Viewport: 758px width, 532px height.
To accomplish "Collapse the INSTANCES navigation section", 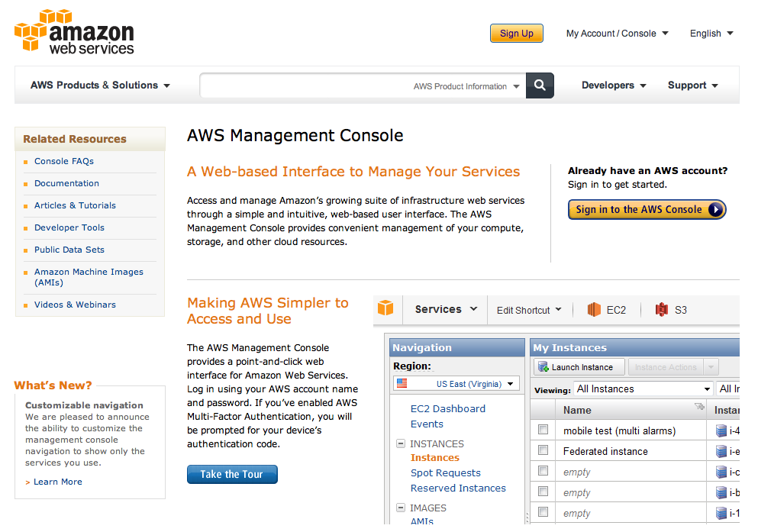I will 400,443.
